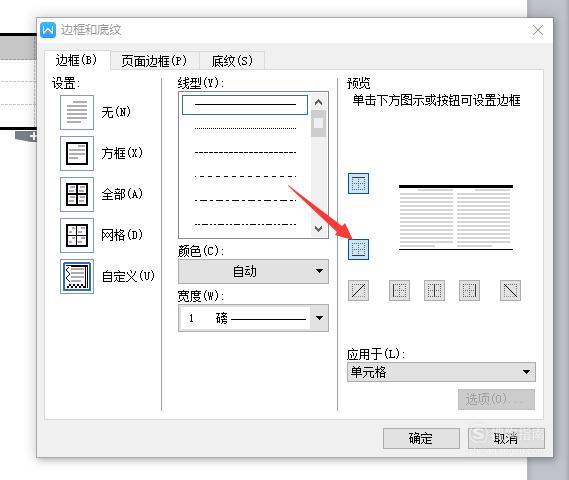Click the 网格(D) label text
Screen dimensions: 569x480
click(122, 235)
